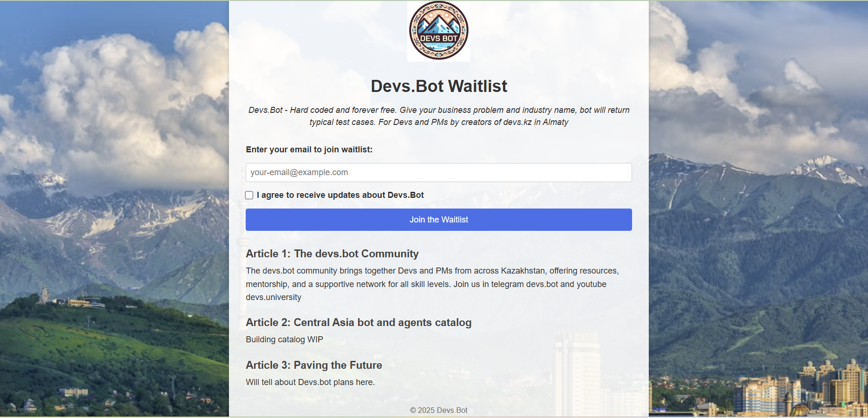868x418 pixels.
Task: Click the Join the Waitlist button
Action: point(439,220)
